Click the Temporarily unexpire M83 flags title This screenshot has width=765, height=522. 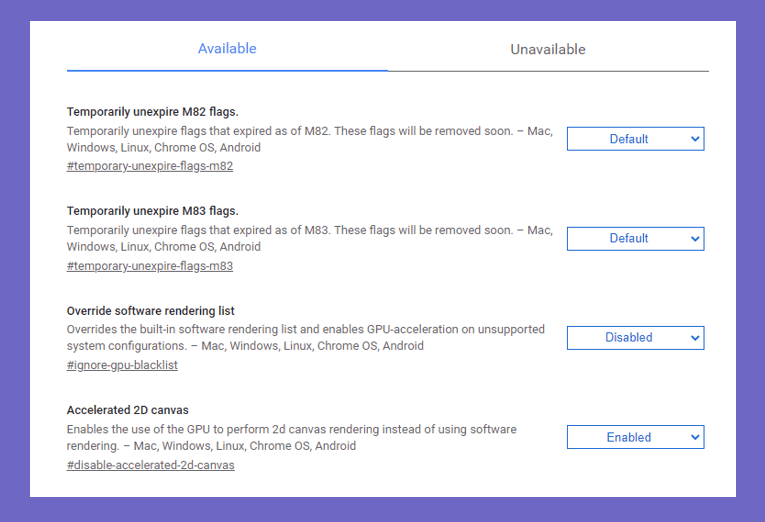tap(153, 211)
